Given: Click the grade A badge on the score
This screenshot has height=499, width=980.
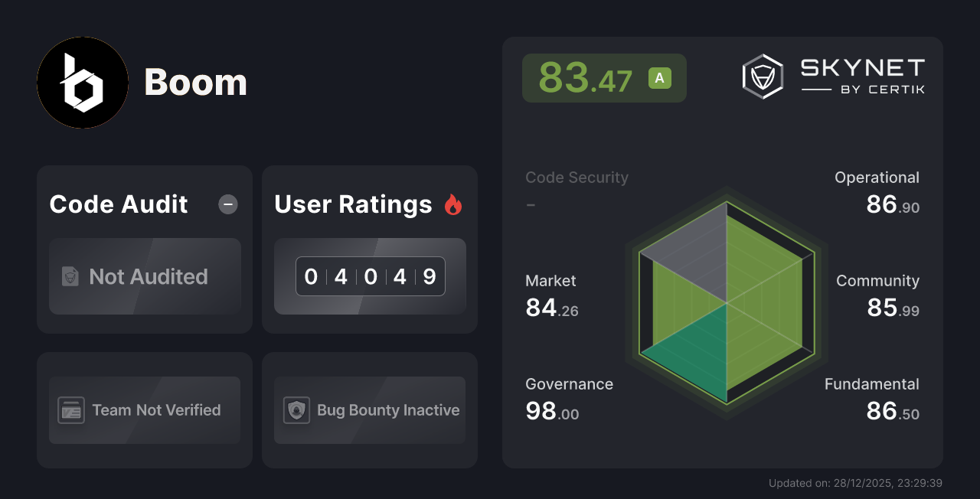Looking at the screenshot, I should coord(660,77).
